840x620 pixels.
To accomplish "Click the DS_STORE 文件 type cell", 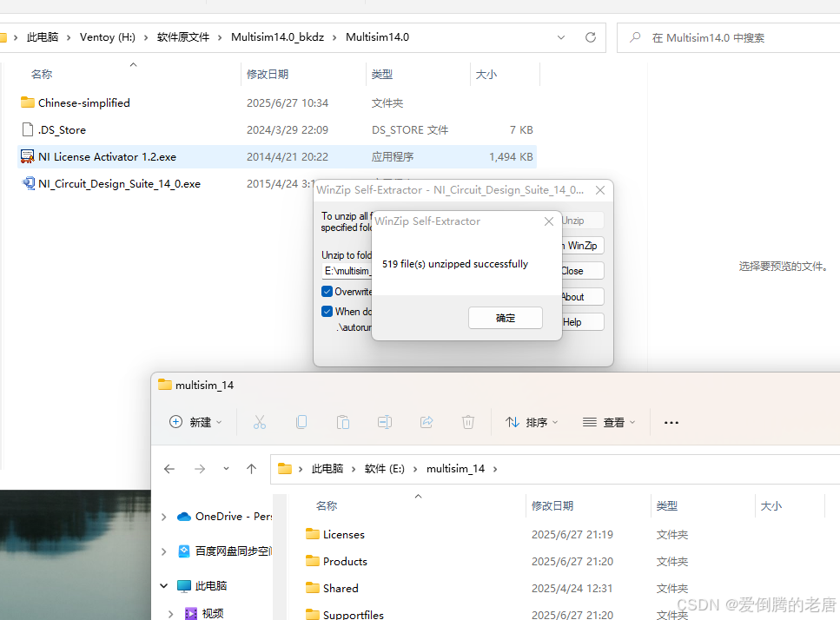I will point(410,129).
